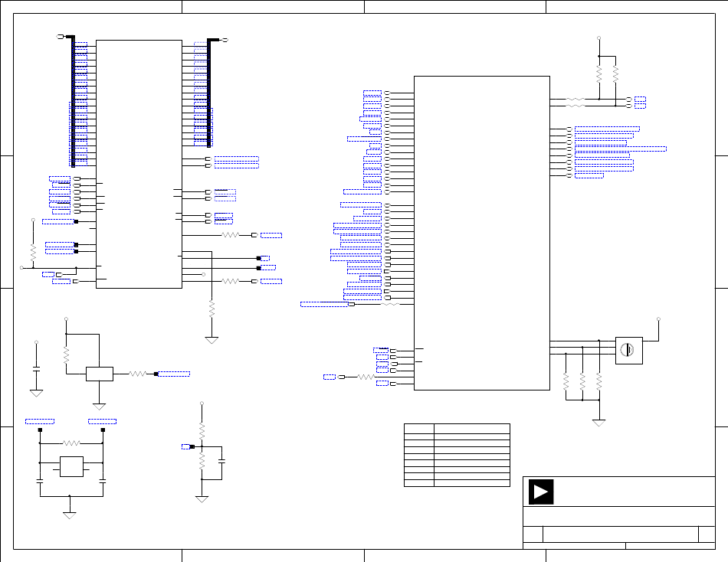Select the dashed label above the crystal's right terminal

pyautogui.click(x=103, y=421)
